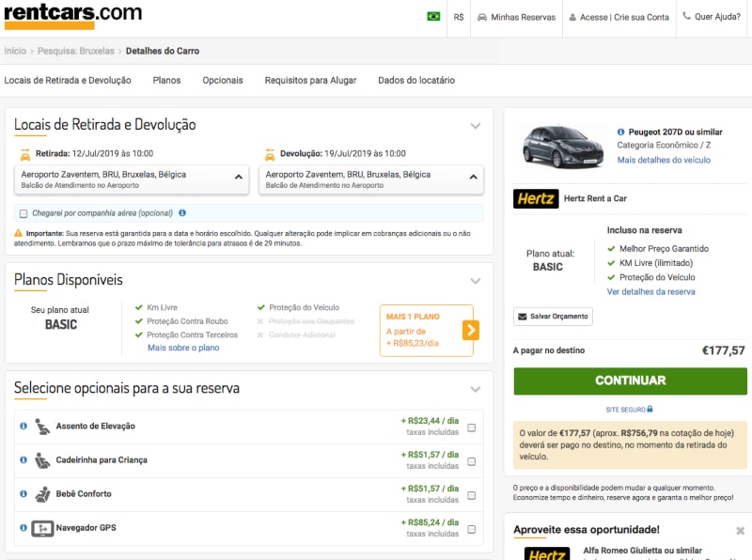Click Alfa Romeo Giulietta ou similar
Screen dimensions: 752x560
coord(642,551)
